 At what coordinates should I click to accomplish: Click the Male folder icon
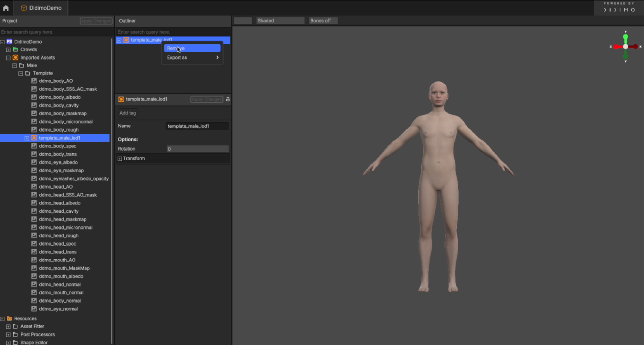click(x=22, y=65)
